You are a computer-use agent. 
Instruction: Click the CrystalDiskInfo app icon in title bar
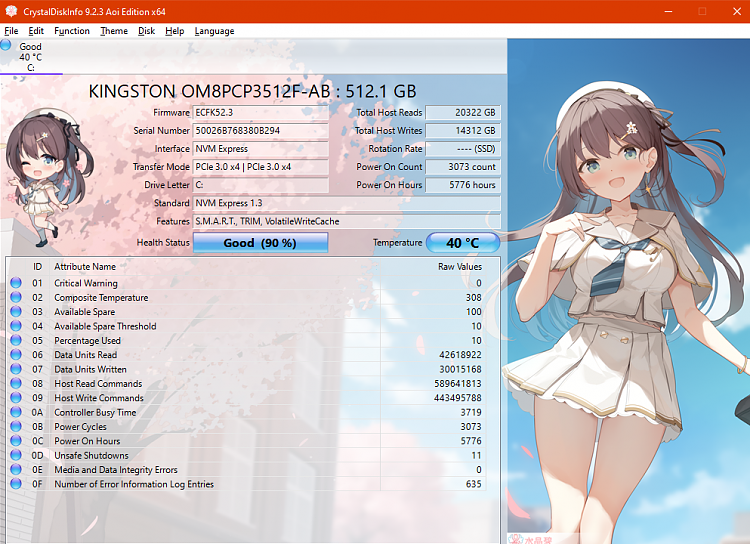coord(11,11)
